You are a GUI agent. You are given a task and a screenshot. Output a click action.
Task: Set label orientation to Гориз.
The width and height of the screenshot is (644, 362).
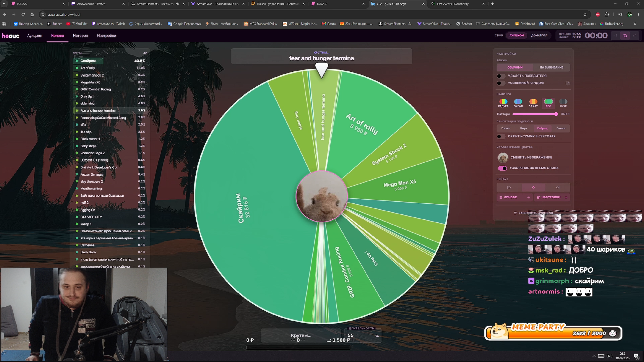click(505, 128)
